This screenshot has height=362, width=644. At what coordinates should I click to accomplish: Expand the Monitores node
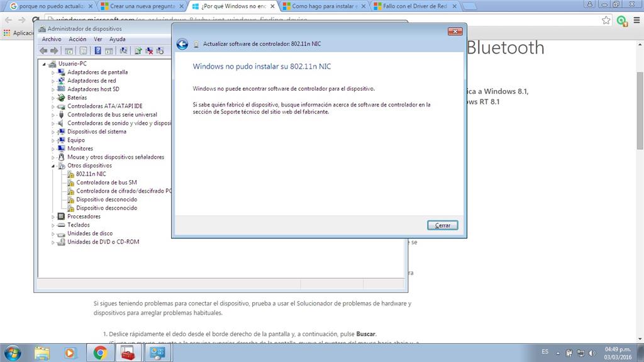53,149
